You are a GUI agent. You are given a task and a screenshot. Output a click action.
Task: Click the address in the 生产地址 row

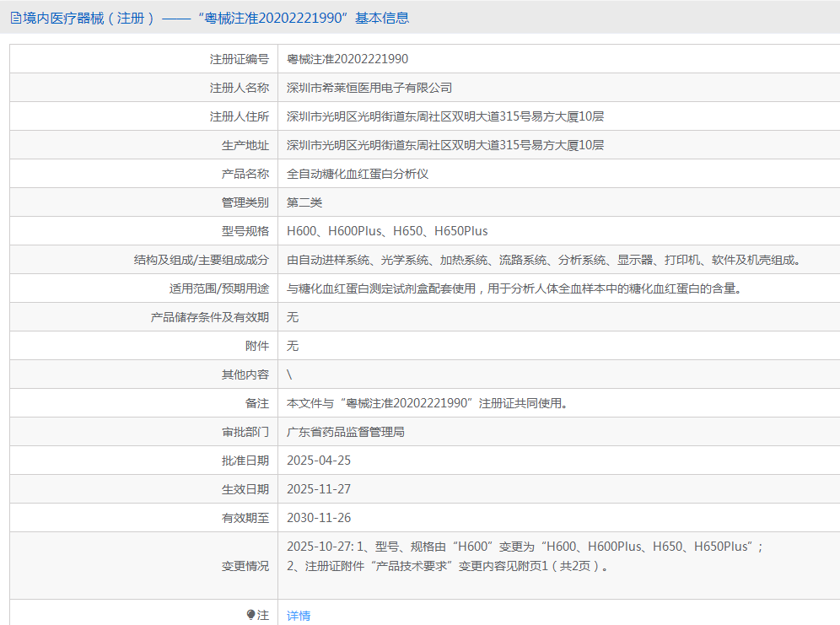tap(445, 145)
